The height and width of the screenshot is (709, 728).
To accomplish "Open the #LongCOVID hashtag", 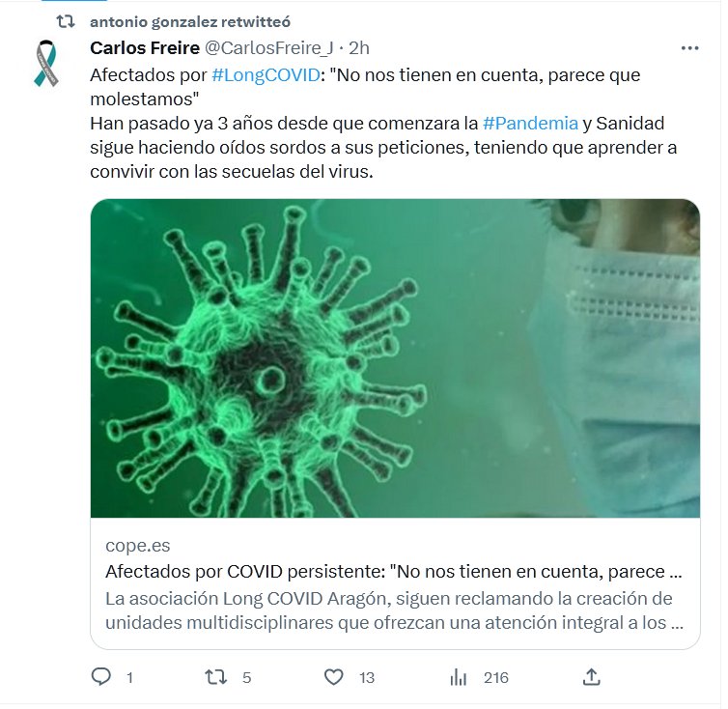I will click(x=266, y=74).
